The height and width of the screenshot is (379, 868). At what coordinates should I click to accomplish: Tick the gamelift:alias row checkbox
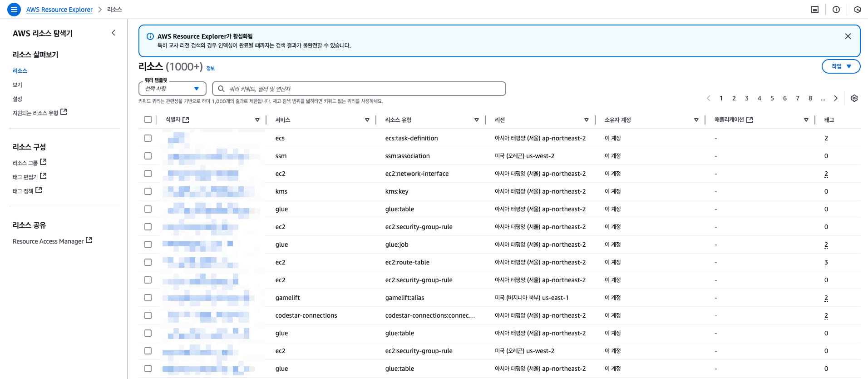tap(148, 298)
